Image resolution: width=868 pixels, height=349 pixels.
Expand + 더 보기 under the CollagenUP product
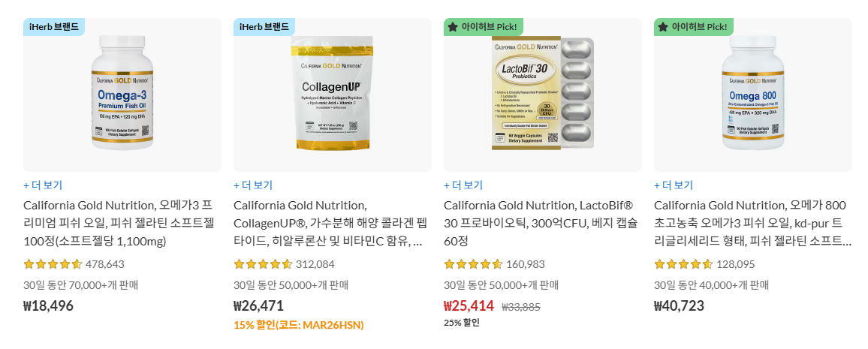[x=253, y=185]
